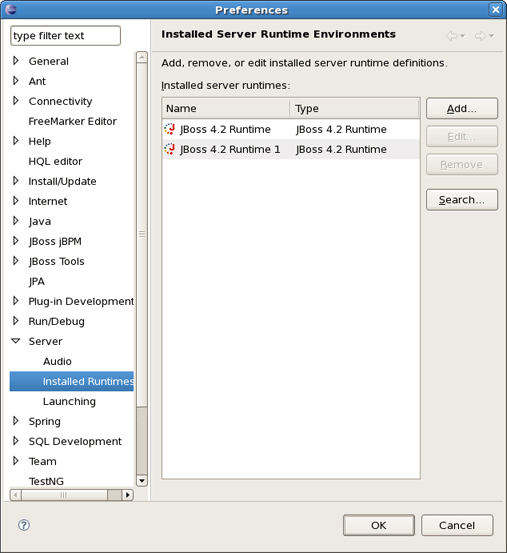
Task: Expand the JBoss Tools tree node
Action: [x=16, y=261]
